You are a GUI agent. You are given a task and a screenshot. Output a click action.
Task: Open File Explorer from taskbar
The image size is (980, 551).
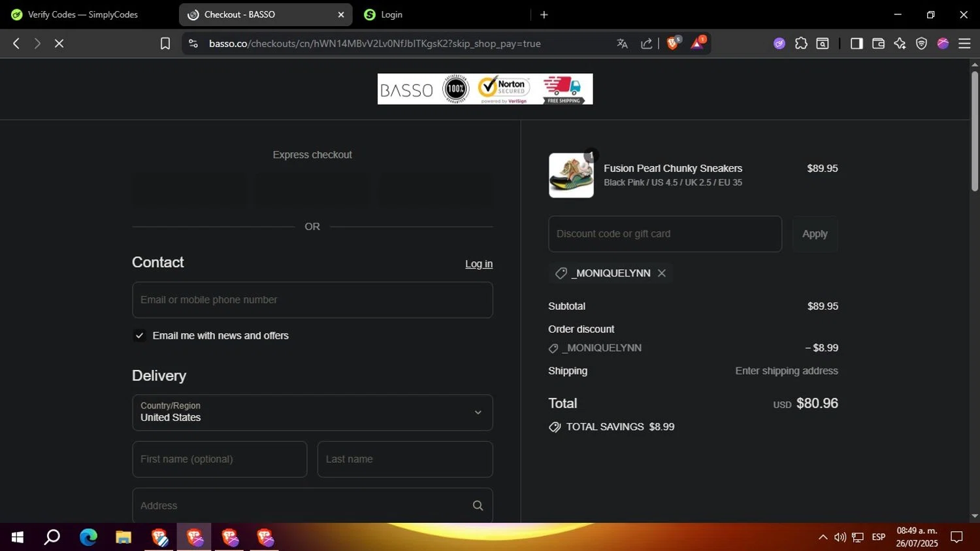(x=123, y=537)
